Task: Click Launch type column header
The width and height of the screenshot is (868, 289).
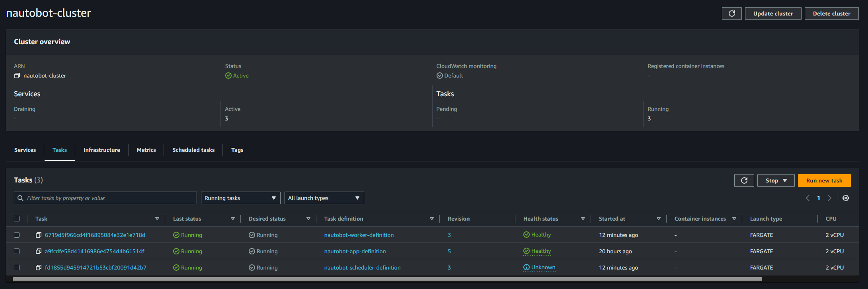Action: tap(766, 219)
